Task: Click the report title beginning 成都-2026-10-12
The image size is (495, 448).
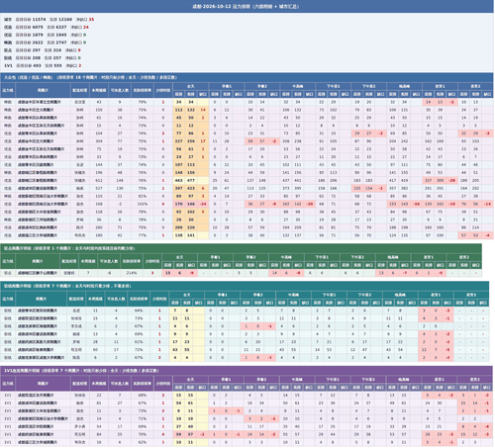Action: (246, 6)
